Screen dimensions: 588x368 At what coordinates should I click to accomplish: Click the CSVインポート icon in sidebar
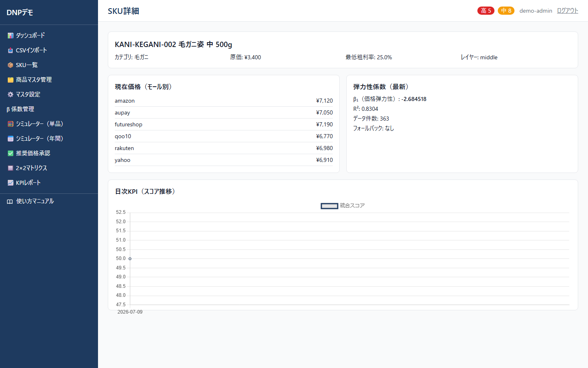point(11,50)
